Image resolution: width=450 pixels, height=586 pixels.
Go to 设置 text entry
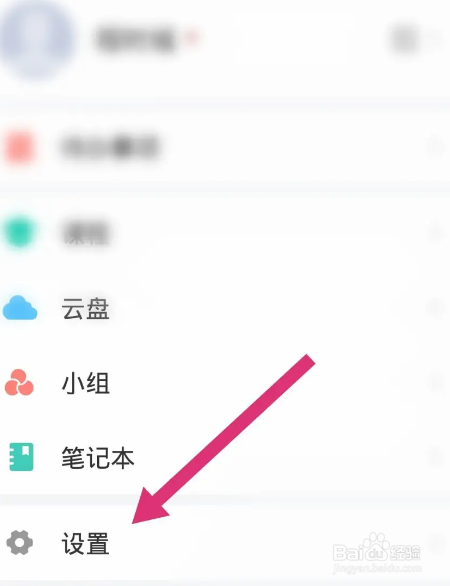point(86,543)
